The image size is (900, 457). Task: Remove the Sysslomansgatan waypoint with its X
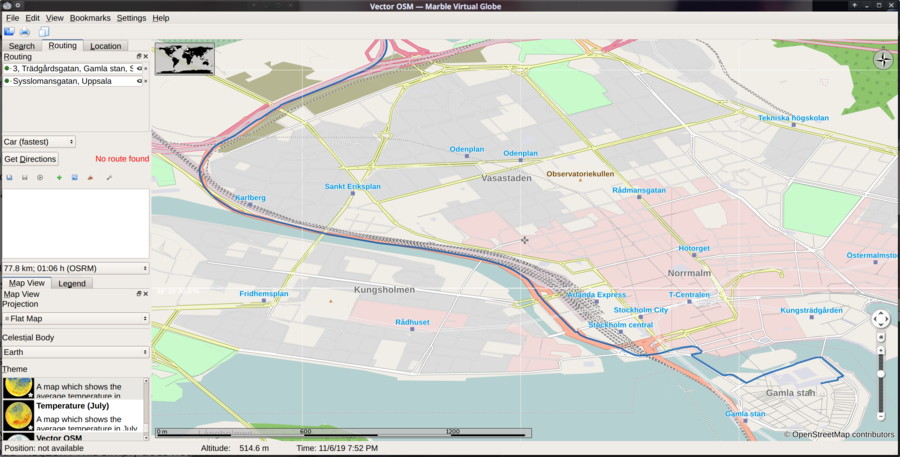click(x=146, y=81)
